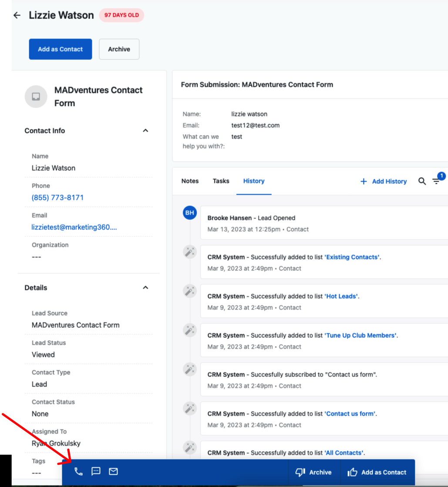The width and height of the screenshot is (448, 487).
Task: Call phone number (855) 773-8171
Action: coord(57,198)
